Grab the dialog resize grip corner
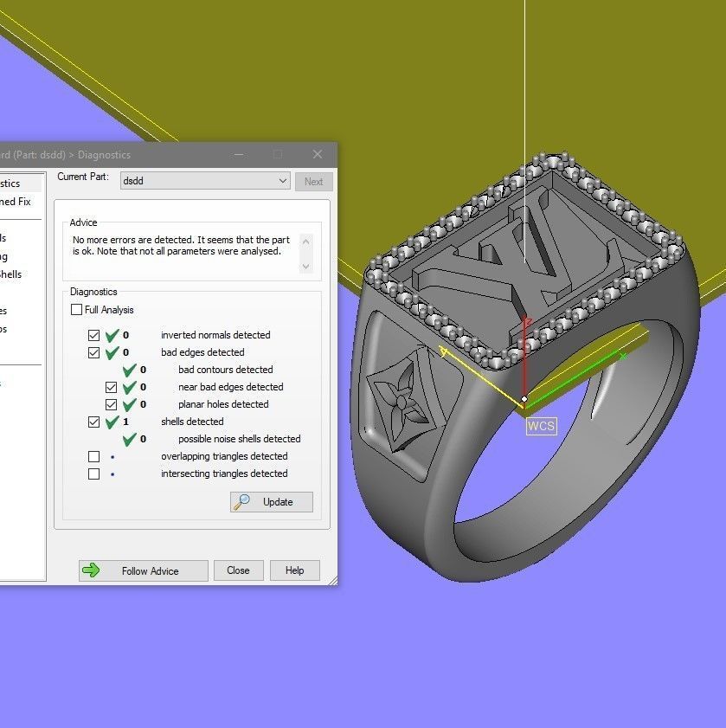This screenshot has height=728, width=726. pyautogui.click(x=333, y=580)
